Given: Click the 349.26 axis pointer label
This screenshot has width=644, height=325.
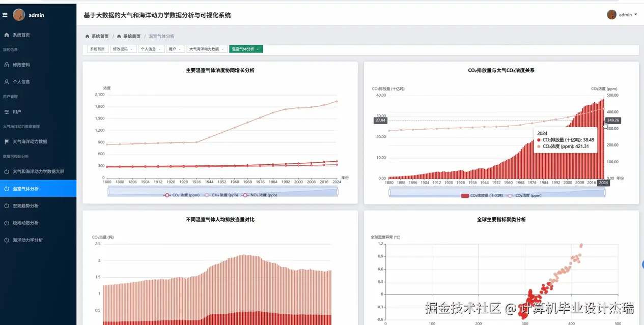Looking at the screenshot, I should coord(613,121).
